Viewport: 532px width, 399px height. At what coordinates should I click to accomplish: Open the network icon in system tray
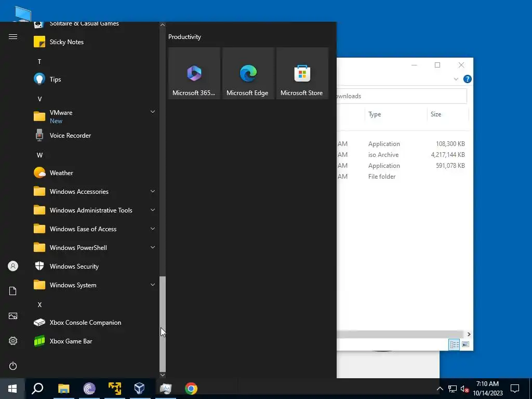point(453,389)
